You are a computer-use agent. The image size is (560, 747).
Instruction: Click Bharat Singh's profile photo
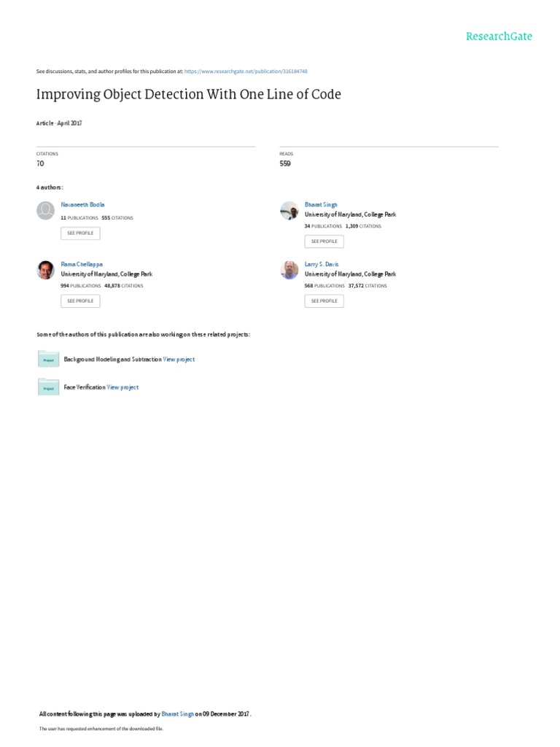[289, 211]
